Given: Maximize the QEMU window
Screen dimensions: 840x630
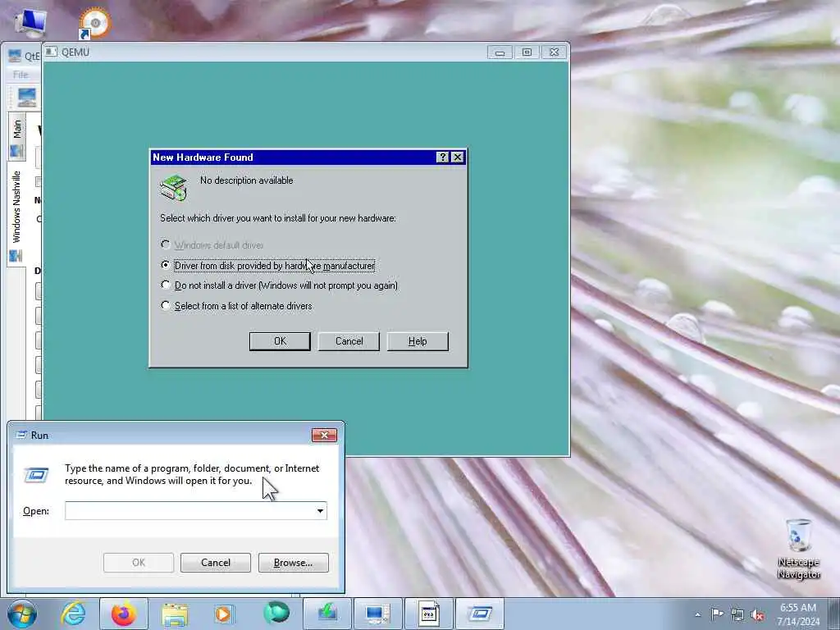Looking at the screenshot, I should coord(527,52).
